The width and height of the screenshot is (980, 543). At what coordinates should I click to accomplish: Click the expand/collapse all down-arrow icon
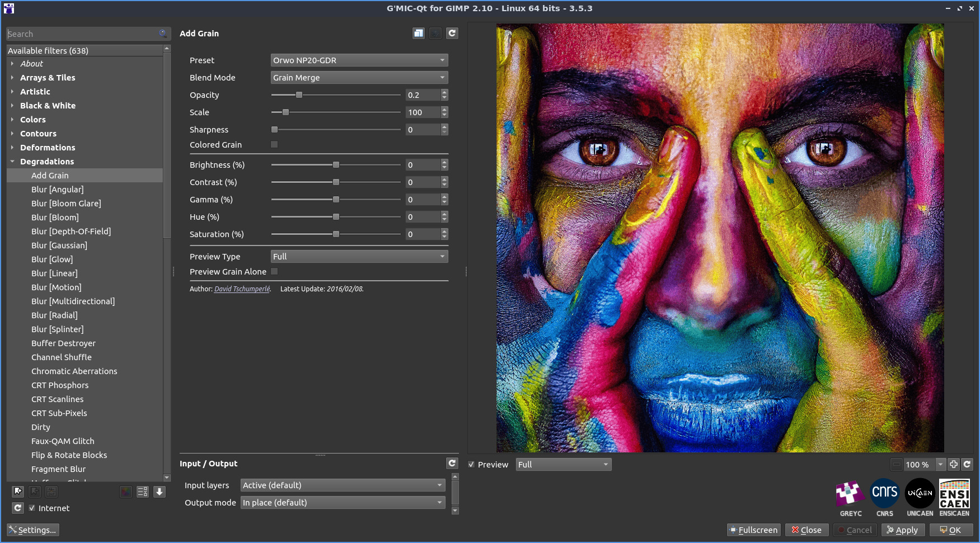[x=160, y=492]
